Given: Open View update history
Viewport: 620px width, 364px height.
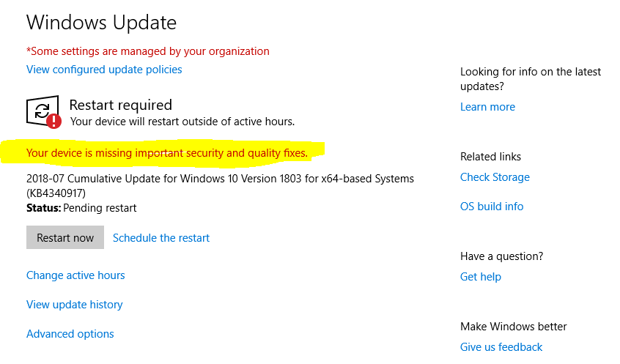Looking at the screenshot, I should 74,305.
